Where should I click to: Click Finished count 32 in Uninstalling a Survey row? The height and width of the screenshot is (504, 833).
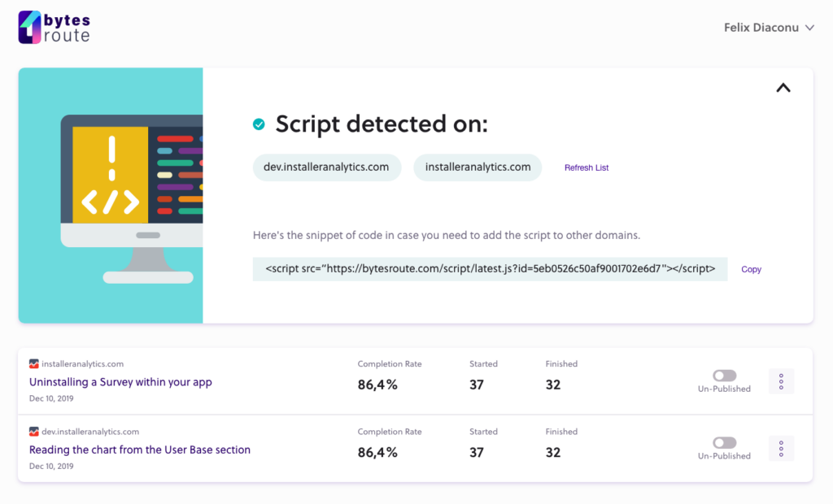click(x=553, y=385)
